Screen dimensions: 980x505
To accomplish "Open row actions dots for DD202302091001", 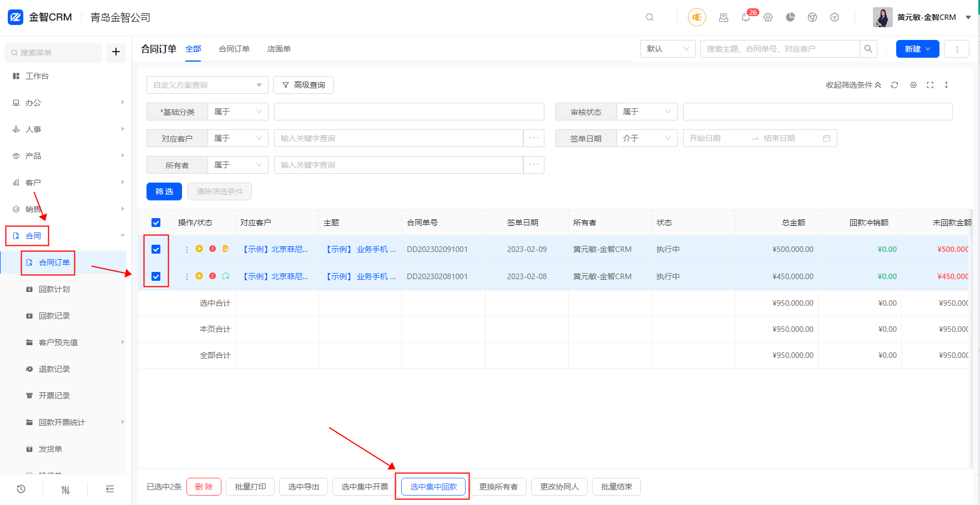I will pyautogui.click(x=186, y=249).
